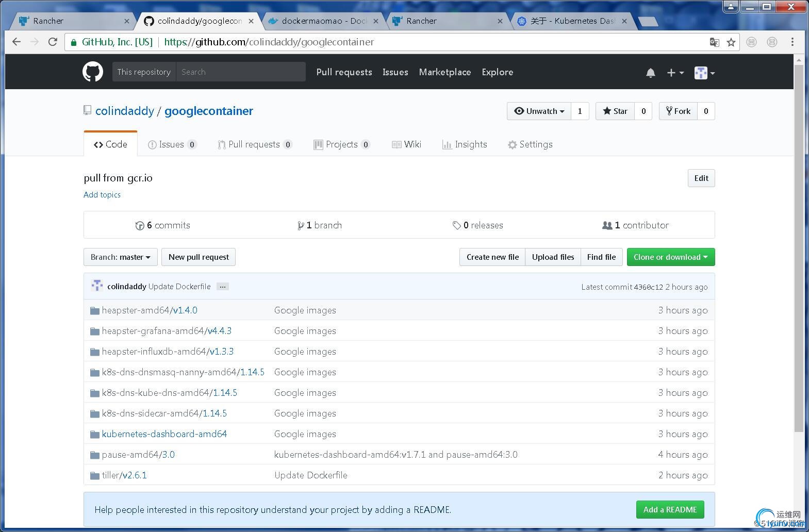Screen dimensions: 809x532
Task: Click New pull request button
Action: tap(199, 257)
